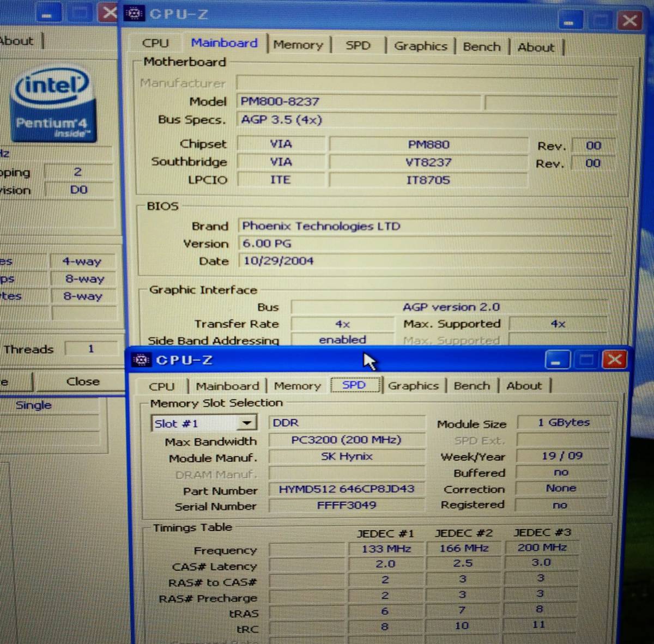The height and width of the screenshot is (644, 654).
Task: Select the JEDEC #2 frequency 166 MHz
Action: pyautogui.click(x=464, y=548)
